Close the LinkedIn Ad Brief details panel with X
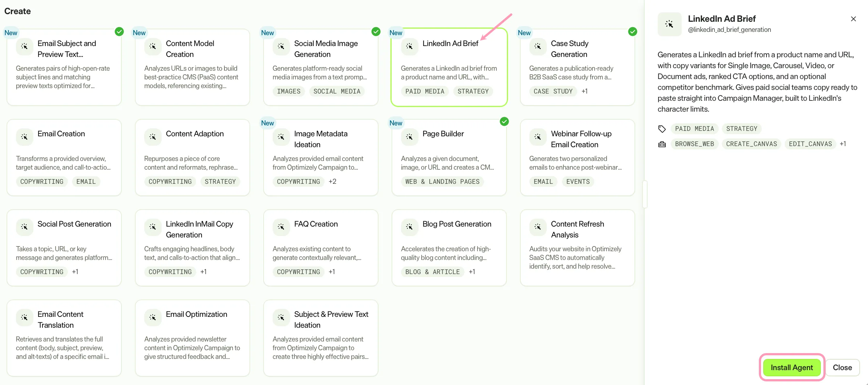Image resolution: width=868 pixels, height=385 pixels. pyautogui.click(x=853, y=19)
